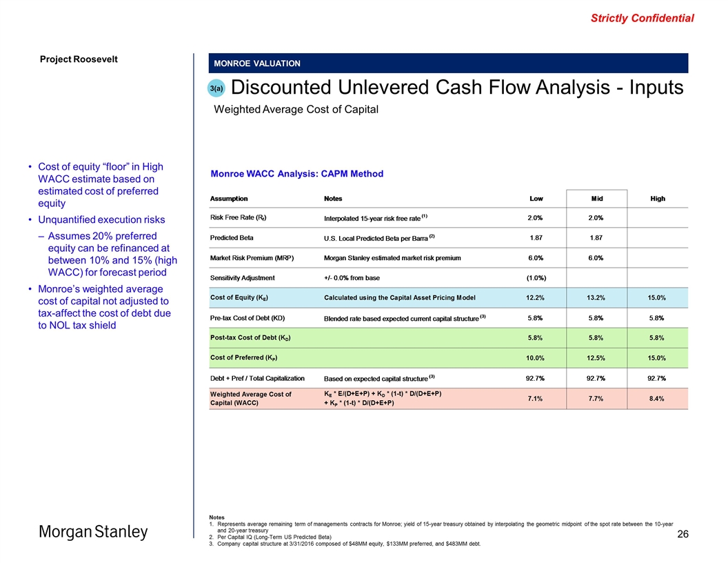This screenshot has width=728, height=563.
Task: Click Monroe WACC Analysis: CAPM Method heading
Action: 296,174
